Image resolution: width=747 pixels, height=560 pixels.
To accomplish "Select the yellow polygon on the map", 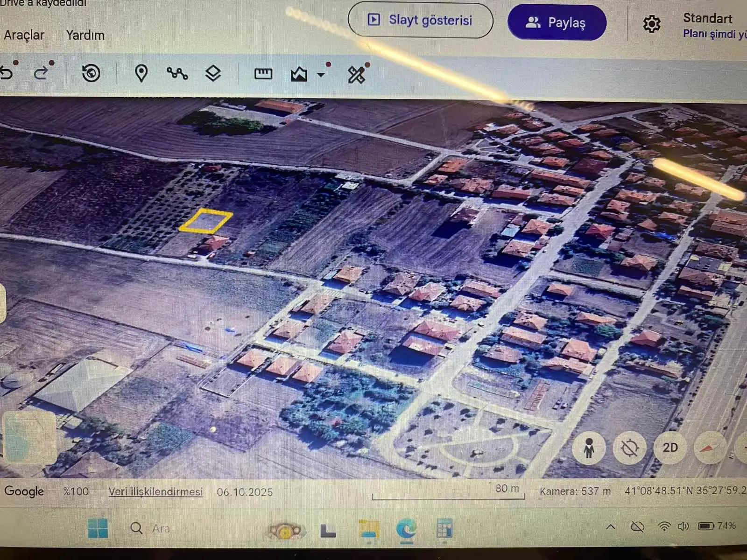I will coord(205,221).
